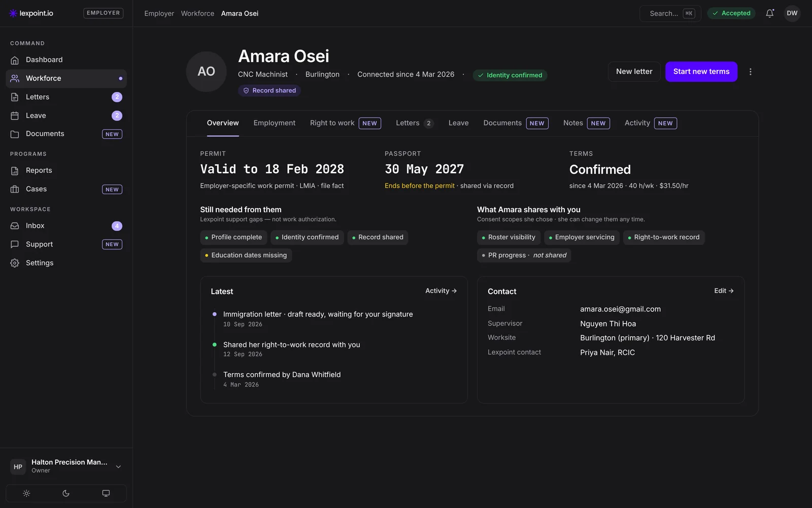Go to Leave calendar icon in sidebar

click(15, 116)
